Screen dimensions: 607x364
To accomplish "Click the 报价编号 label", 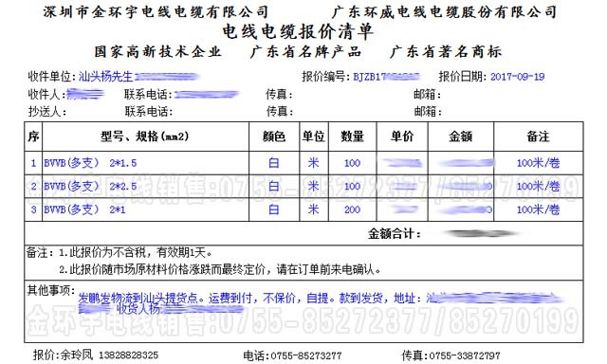I will [x=325, y=77].
